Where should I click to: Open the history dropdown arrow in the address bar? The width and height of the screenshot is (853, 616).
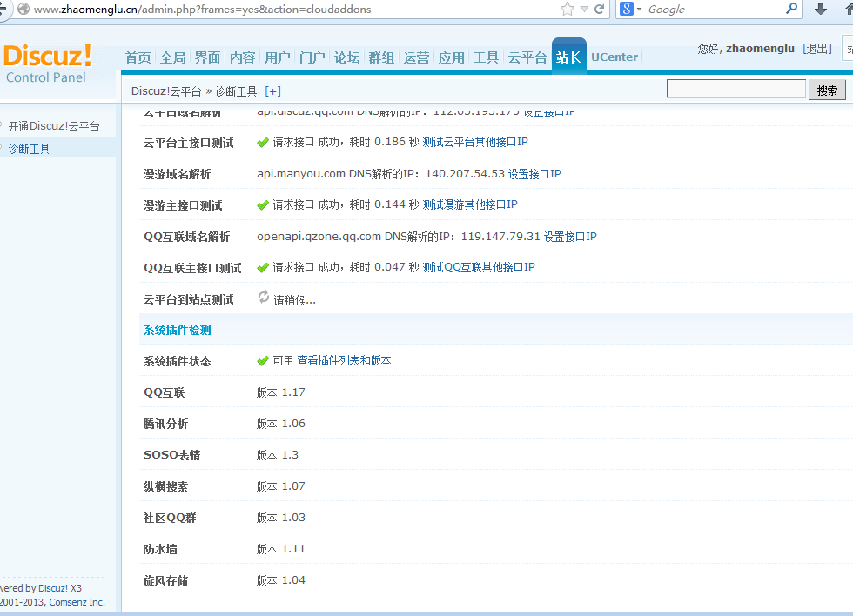[584, 10]
